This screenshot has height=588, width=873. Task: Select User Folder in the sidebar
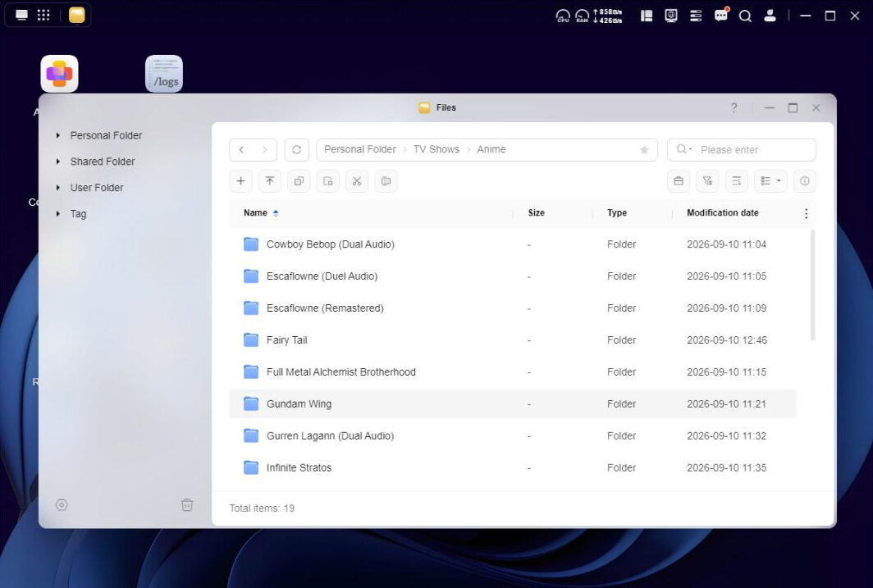click(97, 188)
